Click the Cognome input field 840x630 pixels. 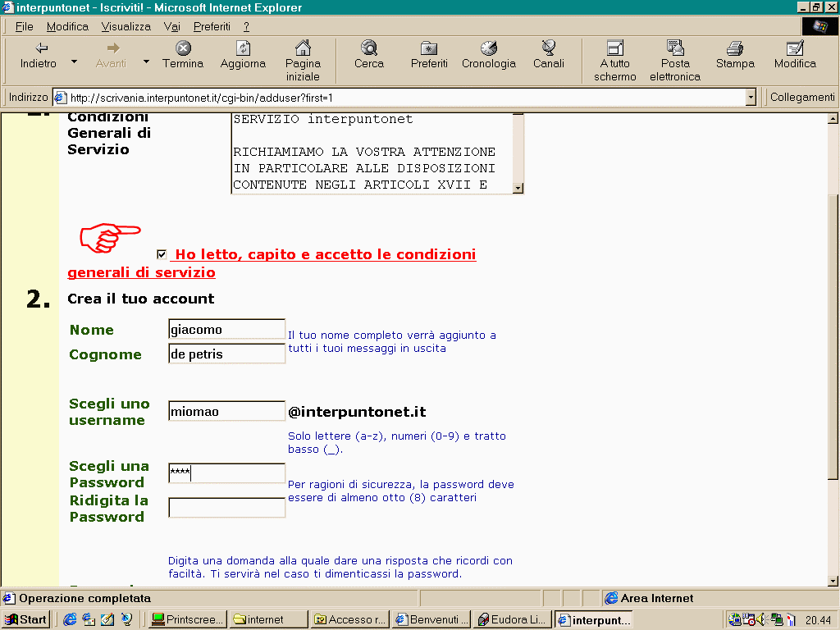(x=226, y=354)
